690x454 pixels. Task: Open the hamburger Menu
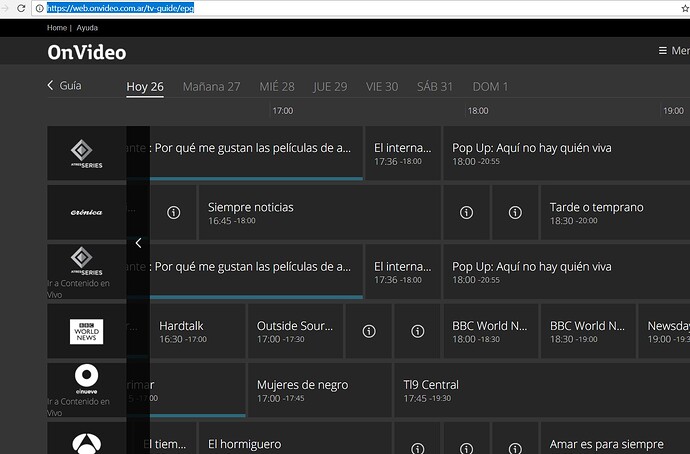[x=674, y=51]
